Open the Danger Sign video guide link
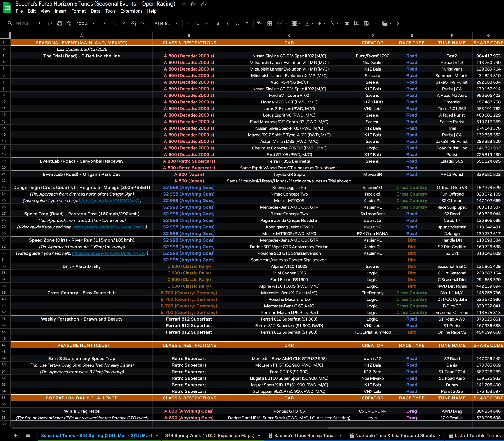The image size is (504, 441). pos(109,201)
